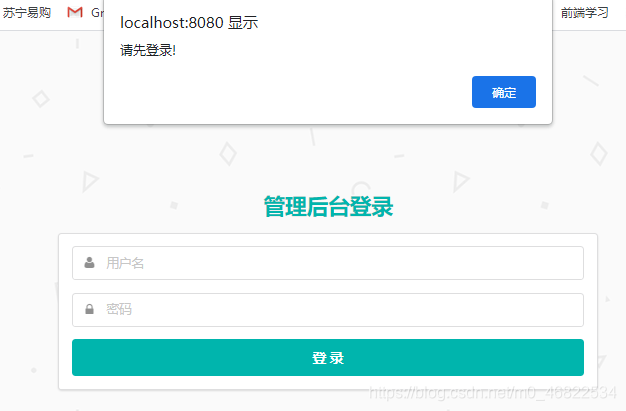
Task: Open the 苏宁易购 bookmark
Action: pyautogui.click(x=26, y=13)
